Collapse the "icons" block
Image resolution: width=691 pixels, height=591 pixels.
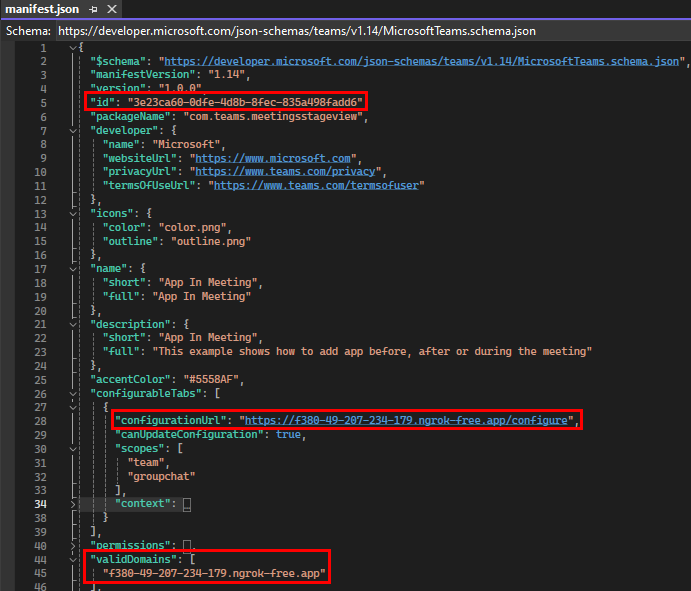[73, 213]
